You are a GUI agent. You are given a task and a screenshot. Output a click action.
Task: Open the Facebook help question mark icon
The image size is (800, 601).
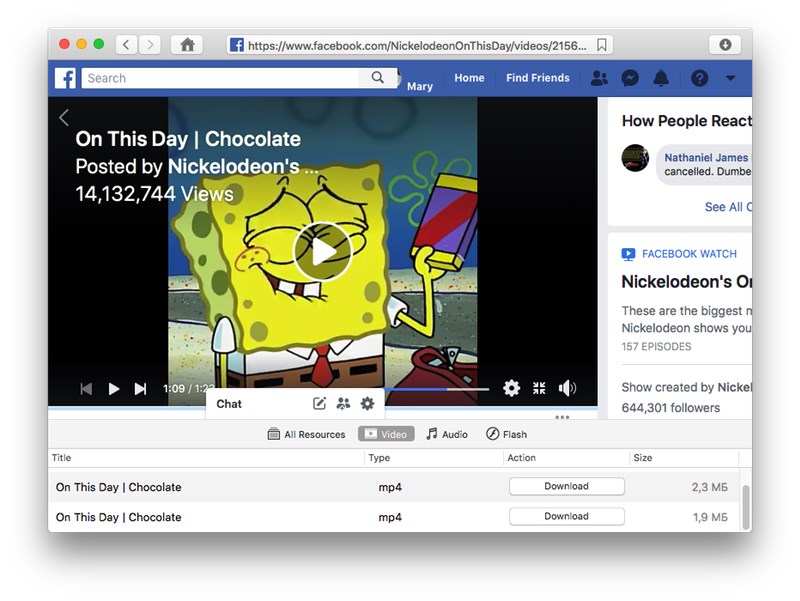coord(699,78)
